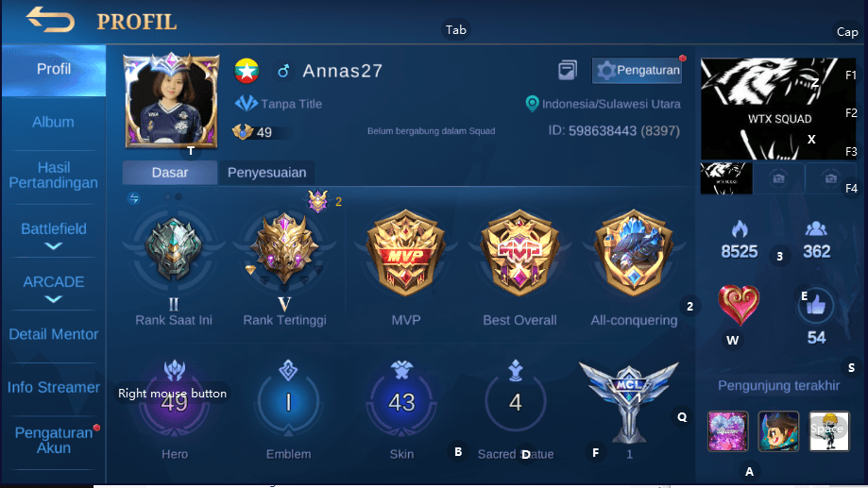Expand the ARCADE section
The width and height of the screenshot is (868, 488).
[x=54, y=288]
